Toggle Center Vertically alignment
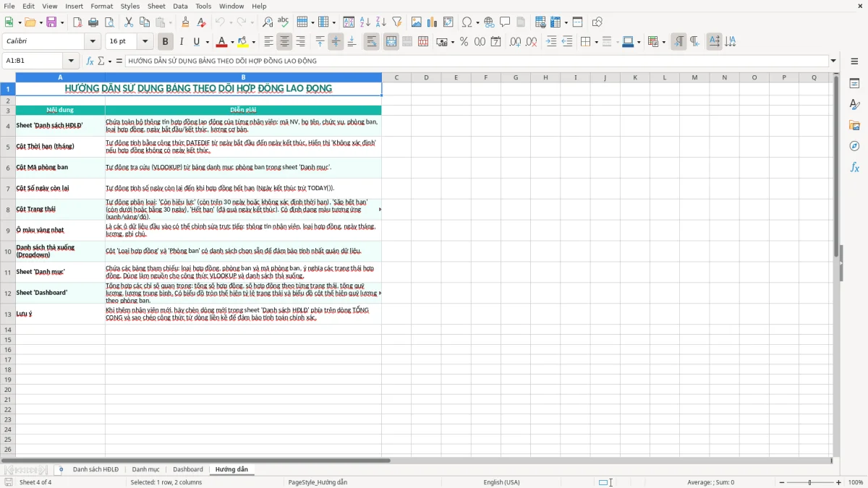The image size is (868, 488). coord(336,42)
